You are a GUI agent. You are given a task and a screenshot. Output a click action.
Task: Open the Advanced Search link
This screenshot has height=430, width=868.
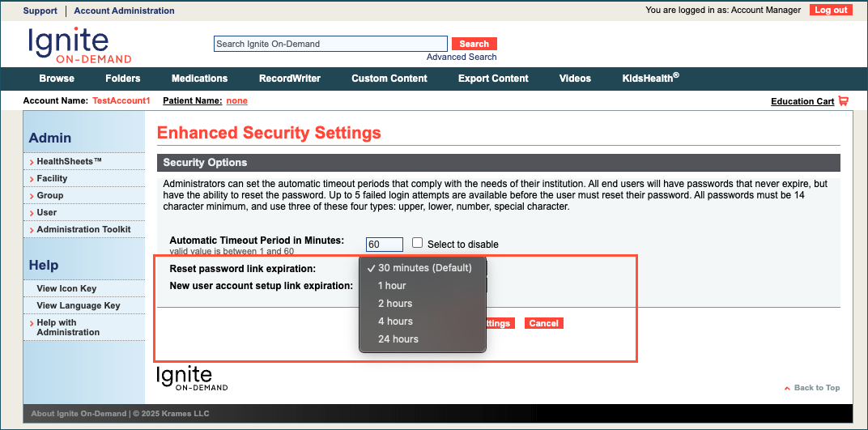462,57
